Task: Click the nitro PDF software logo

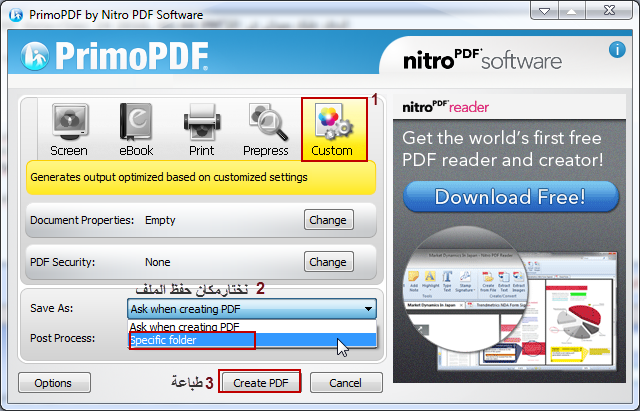Action: [482, 60]
